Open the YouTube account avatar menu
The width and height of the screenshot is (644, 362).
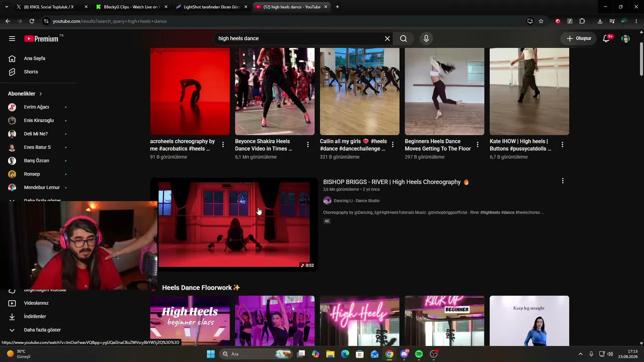click(x=625, y=39)
